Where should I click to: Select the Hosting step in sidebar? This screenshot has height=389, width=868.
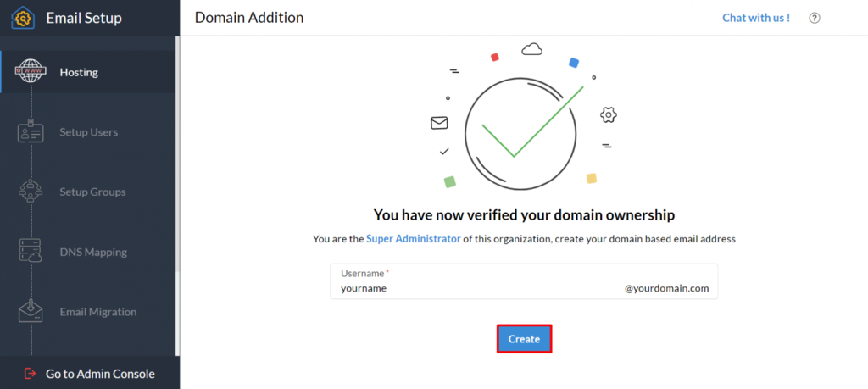(x=79, y=72)
